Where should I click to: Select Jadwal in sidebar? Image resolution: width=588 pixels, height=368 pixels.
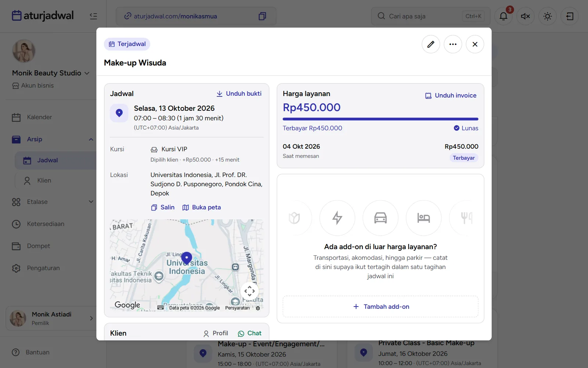(x=55, y=160)
